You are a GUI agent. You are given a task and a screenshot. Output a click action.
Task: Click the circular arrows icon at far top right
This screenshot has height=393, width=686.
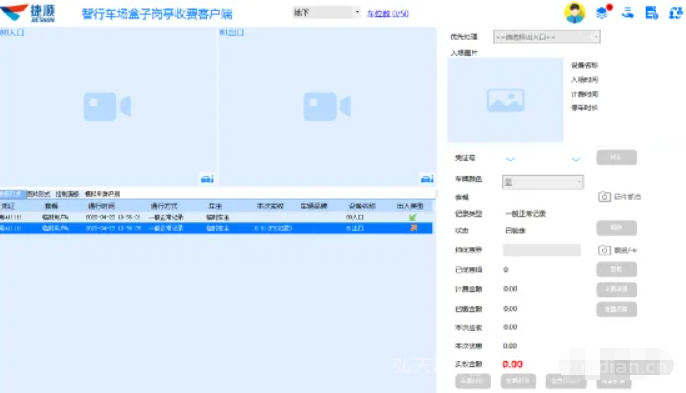(676, 13)
